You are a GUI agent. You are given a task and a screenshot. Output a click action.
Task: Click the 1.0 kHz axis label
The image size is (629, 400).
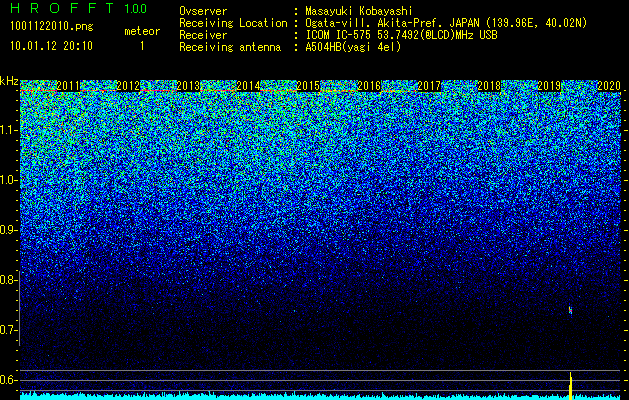tap(7, 181)
